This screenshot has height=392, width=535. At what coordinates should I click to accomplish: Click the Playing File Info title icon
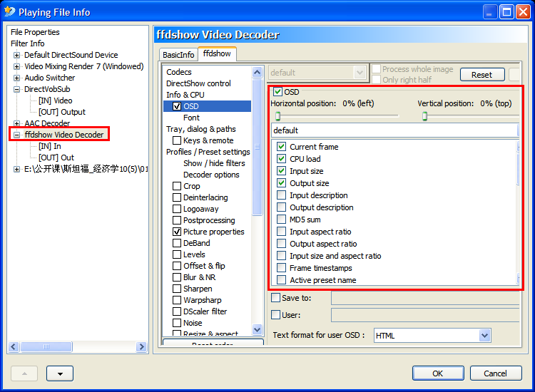pos(10,11)
